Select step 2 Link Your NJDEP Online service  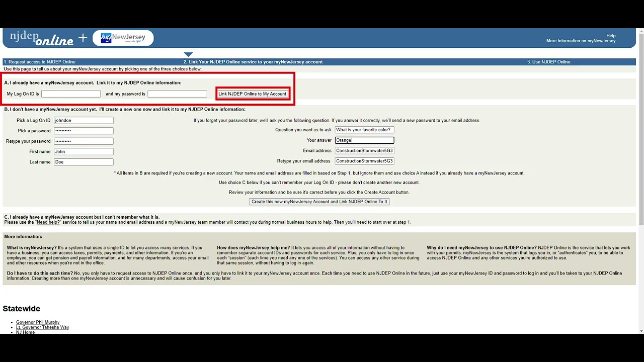(253, 62)
